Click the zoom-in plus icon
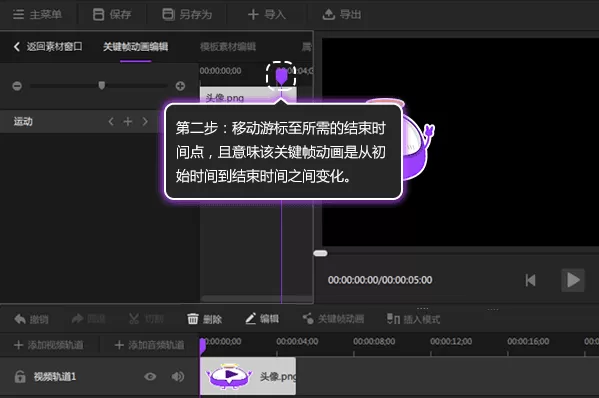This screenshot has width=599, height=398. point(180,86)
